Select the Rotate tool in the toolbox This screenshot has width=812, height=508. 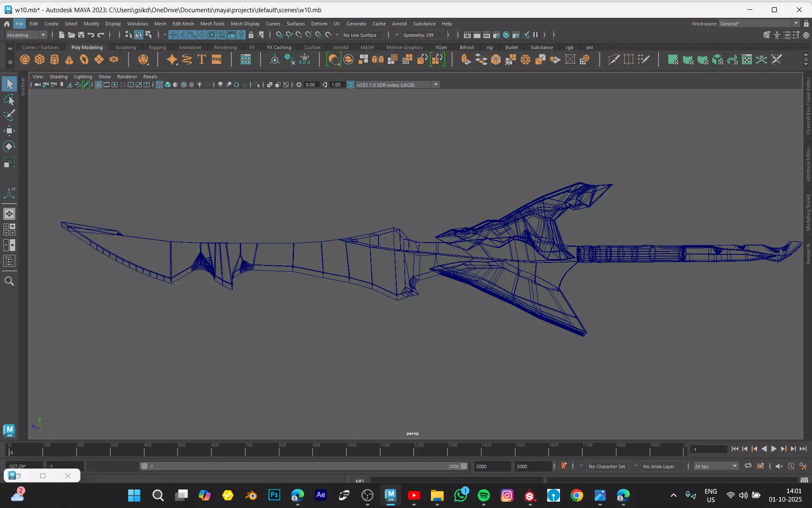(9, 146)
